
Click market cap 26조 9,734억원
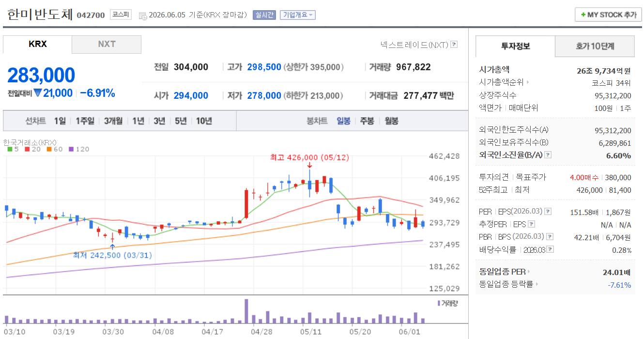click(604, 70)
